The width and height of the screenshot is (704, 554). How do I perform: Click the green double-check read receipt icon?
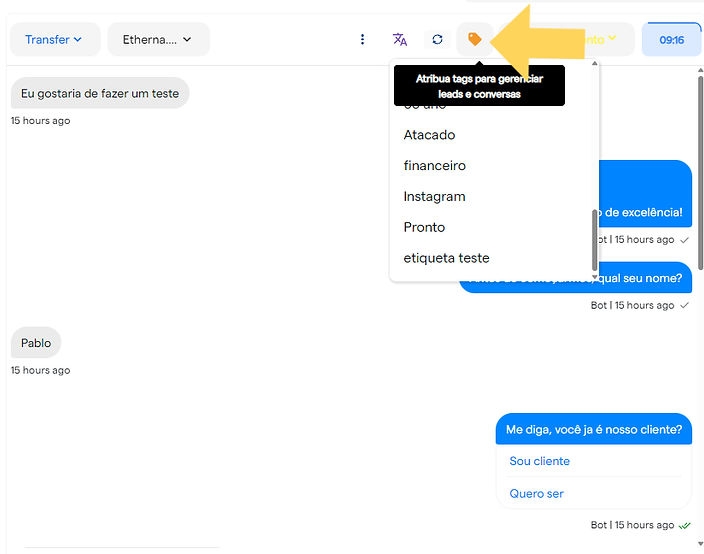684,525
